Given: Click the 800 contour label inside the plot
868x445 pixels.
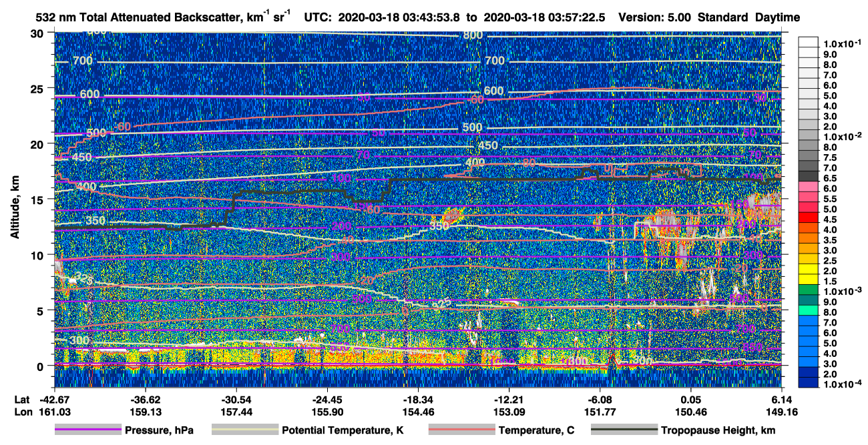Looking at the screenshot, I should click(473, 35).
